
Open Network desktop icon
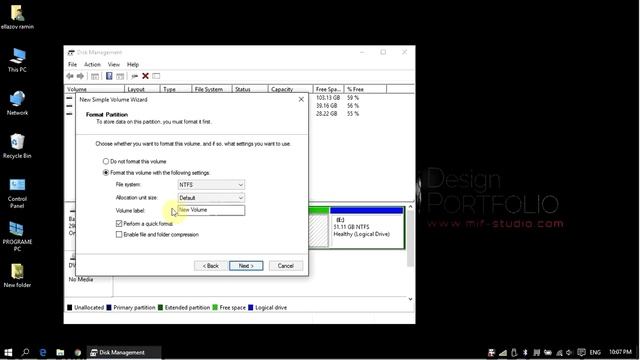(x=17, y=103)
